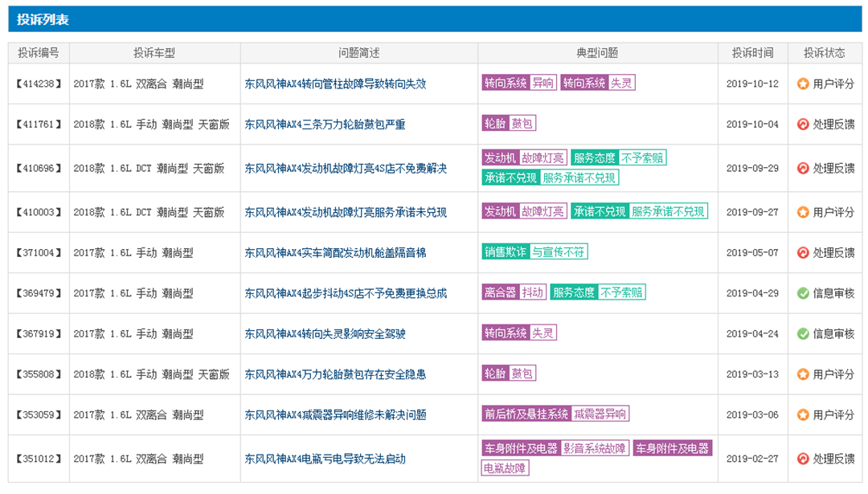Click the star icon for complaint 410003

coord(802,212)
